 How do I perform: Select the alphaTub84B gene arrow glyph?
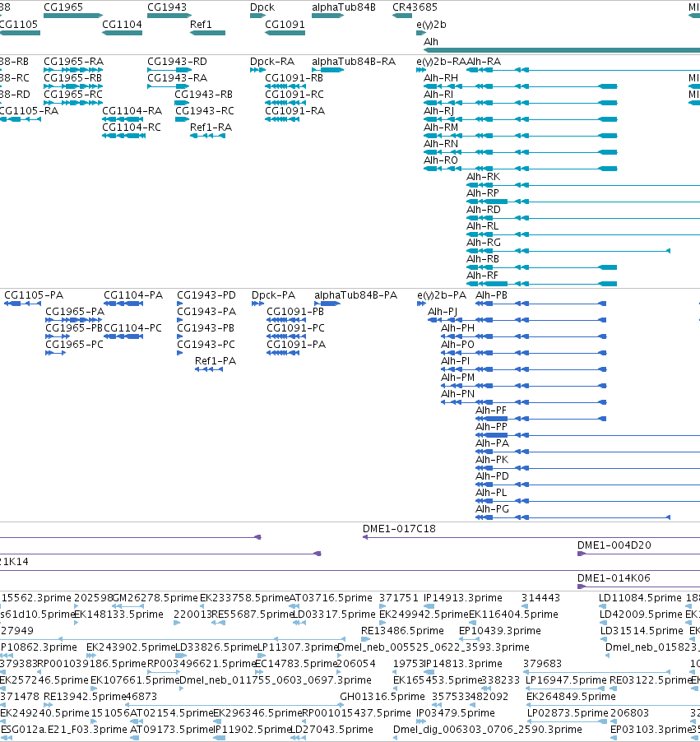coord(327,16)
